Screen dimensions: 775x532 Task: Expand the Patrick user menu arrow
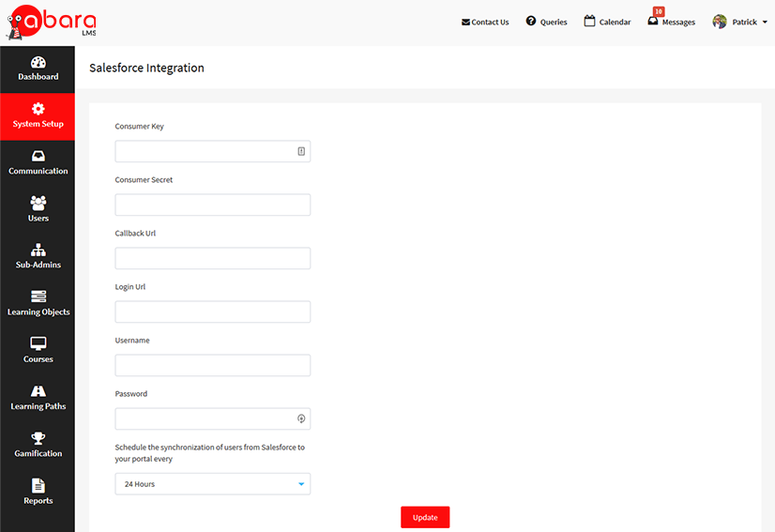765,23
